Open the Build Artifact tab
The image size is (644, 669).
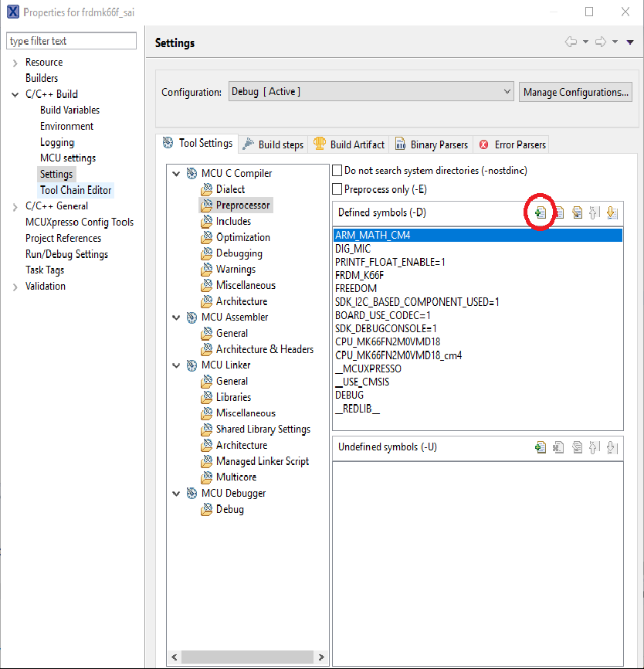pos(349,144)
